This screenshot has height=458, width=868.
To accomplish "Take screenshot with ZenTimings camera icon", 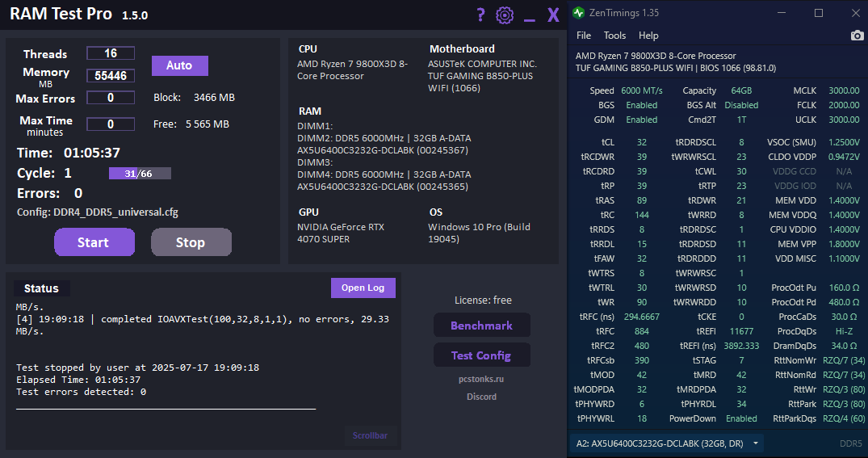I will [x=857, y=36].
